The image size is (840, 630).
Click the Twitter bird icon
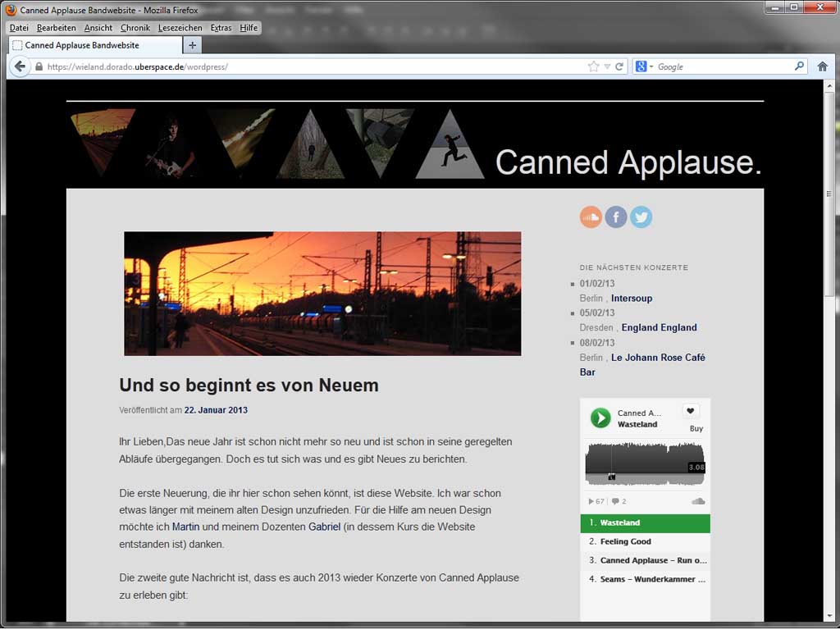(x=641, y=217)
